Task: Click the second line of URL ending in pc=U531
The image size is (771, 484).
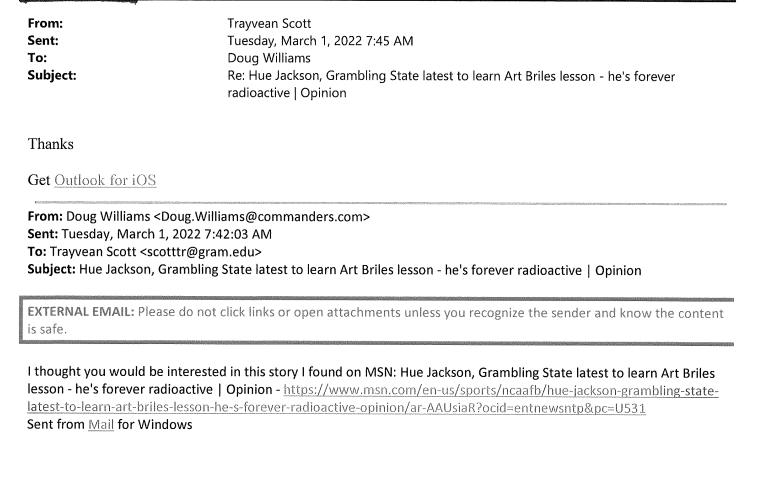Action: [x=336, y=408]
